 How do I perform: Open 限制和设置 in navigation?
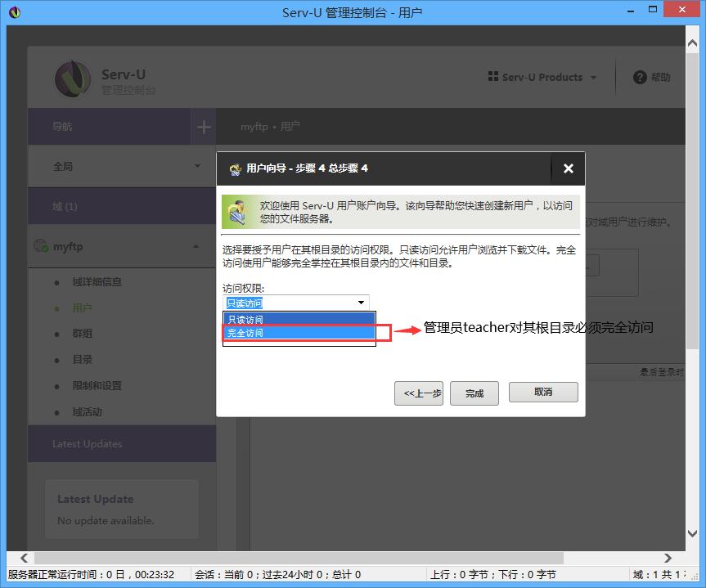(x=97, y=386)
